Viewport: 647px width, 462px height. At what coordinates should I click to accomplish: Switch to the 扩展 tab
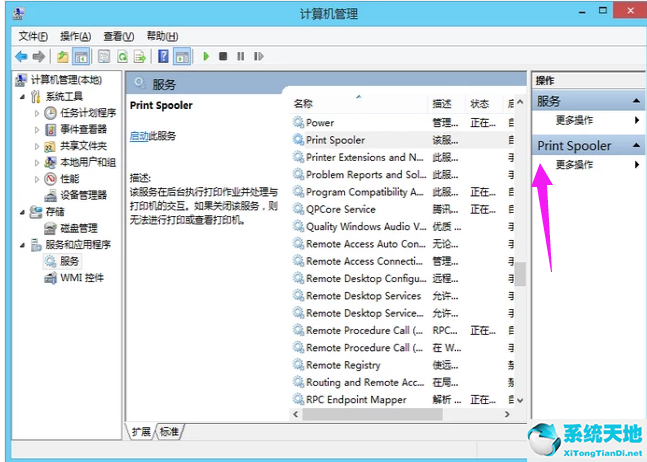tap(141, 432)
